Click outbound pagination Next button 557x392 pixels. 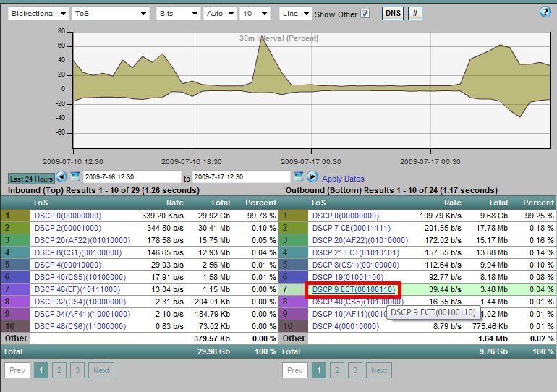(379, 370)
